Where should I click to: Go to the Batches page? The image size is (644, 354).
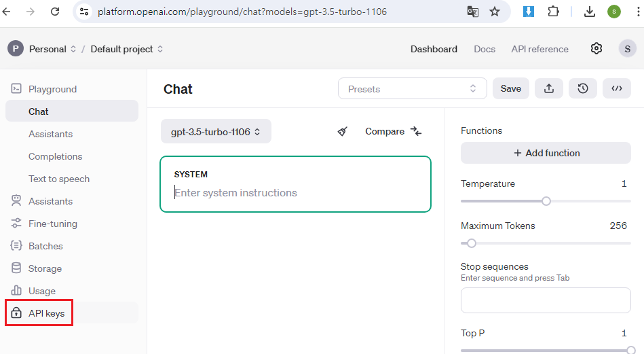coord(45,246)
